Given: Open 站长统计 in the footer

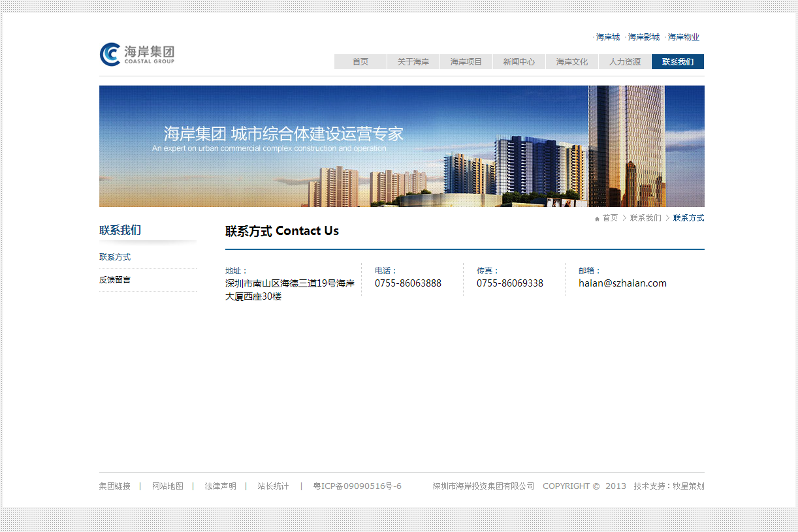Looking at the screenshot, I should [273, 486].
